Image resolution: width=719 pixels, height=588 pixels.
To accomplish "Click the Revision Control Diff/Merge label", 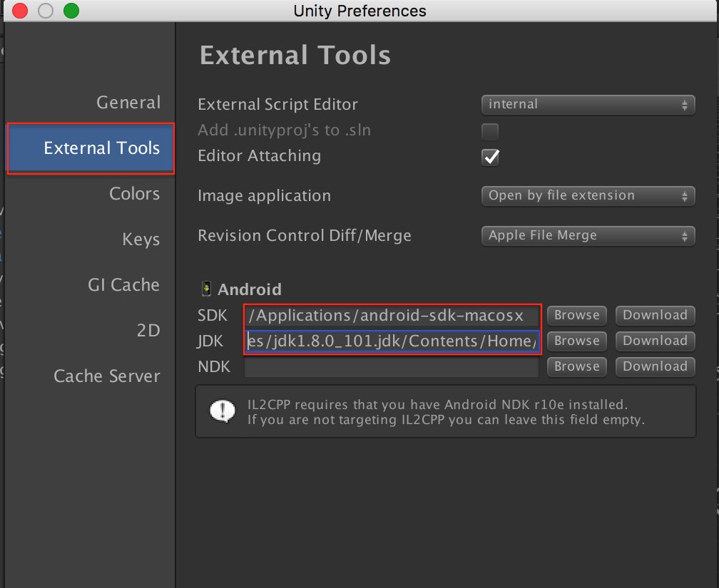I will pyautogui.click(x=305, y=236).
